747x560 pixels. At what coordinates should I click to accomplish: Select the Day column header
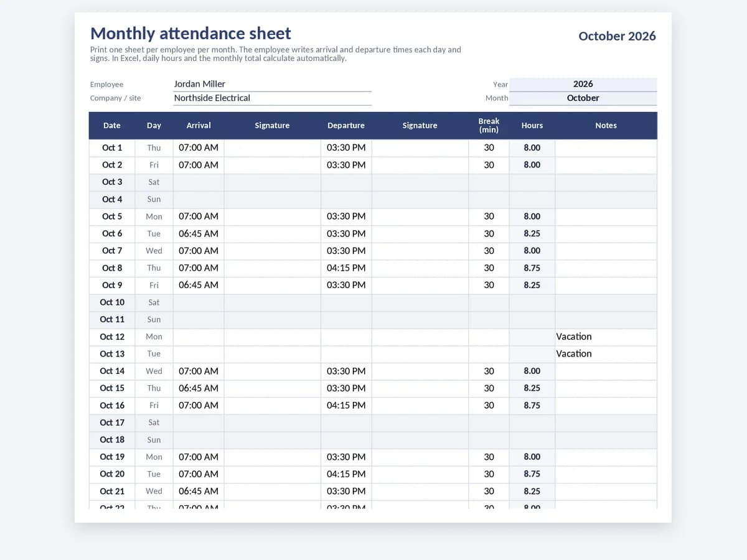[x=154, y=126]
